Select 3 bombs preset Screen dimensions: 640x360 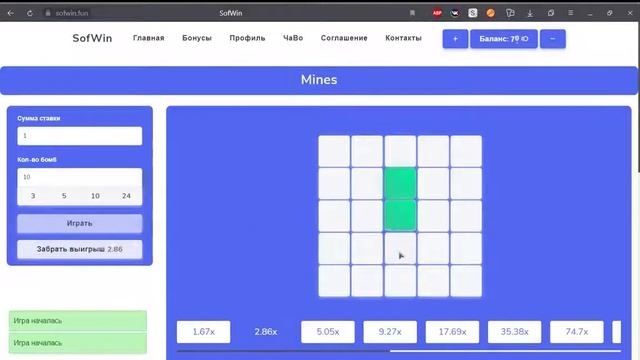pos(33,196)
